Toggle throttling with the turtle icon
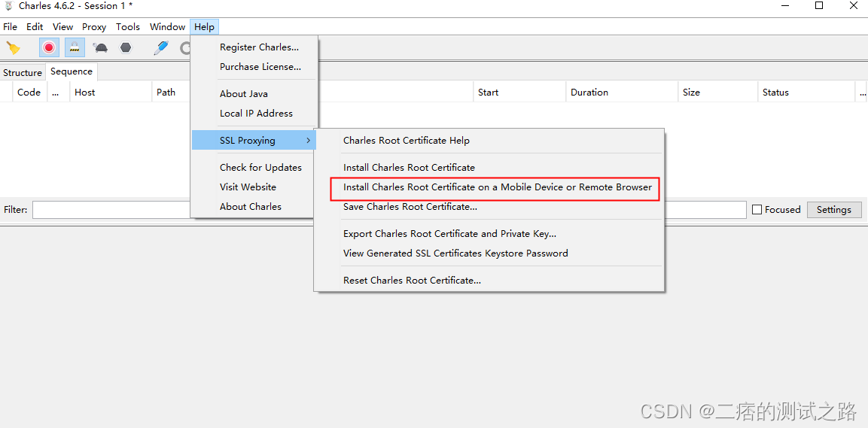 [x=101, y=48]
